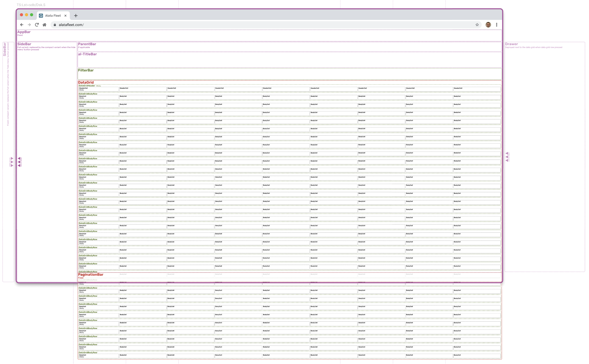This screenshot has width=589, height=364.
Task: Click the AppBar label
Action: click(24, 32)
